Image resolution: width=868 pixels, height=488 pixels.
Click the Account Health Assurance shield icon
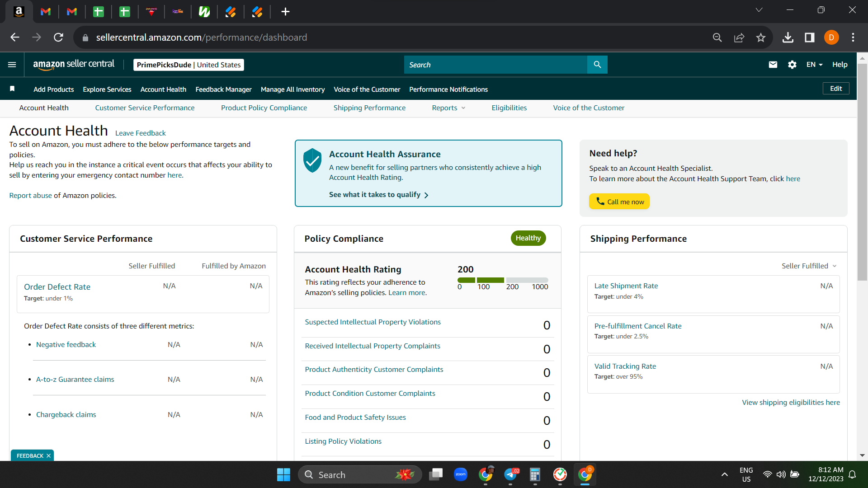click(312, 160)
